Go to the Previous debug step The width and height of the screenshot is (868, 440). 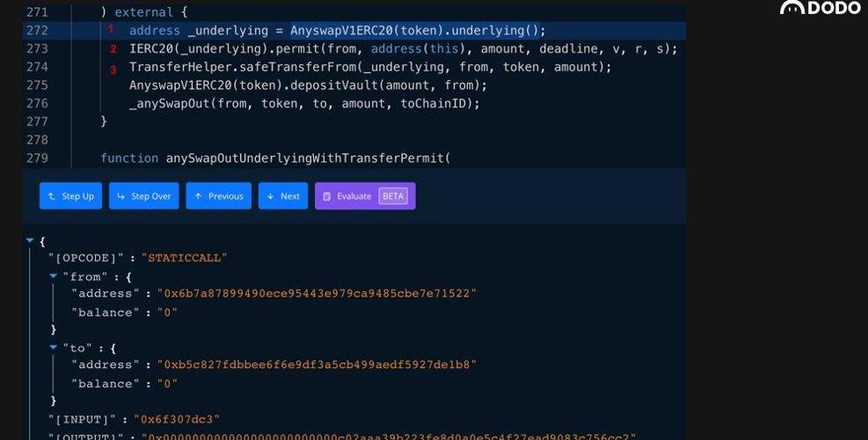click(x=218, y=196)
